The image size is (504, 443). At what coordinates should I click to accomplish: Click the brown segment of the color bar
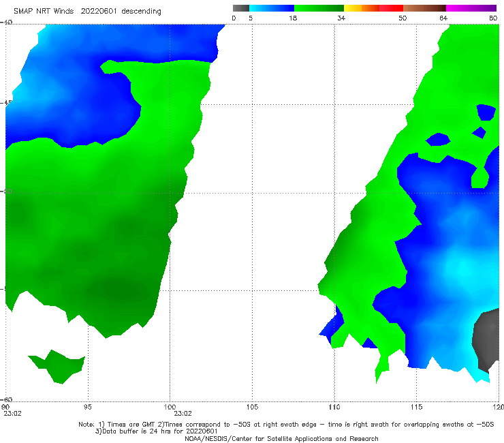coord(424,8)
